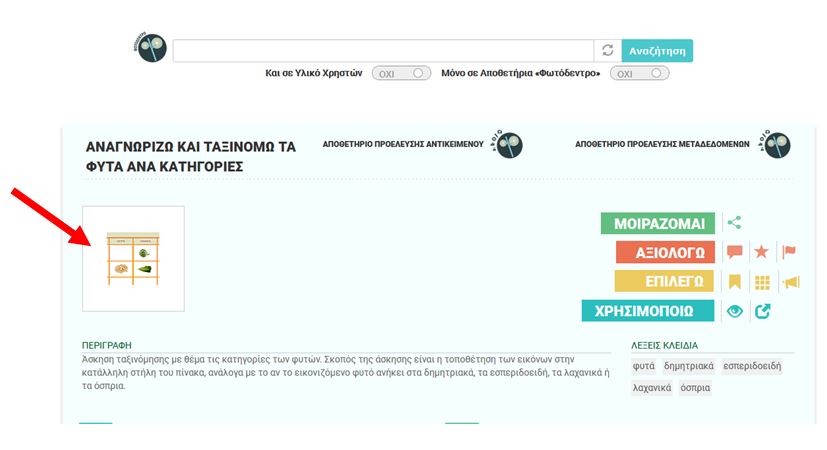Click the share icon next to ΜΟΙΡΑΖΟΜΑΙ
The width and height of the screenshot is (827, 450).
735,224
